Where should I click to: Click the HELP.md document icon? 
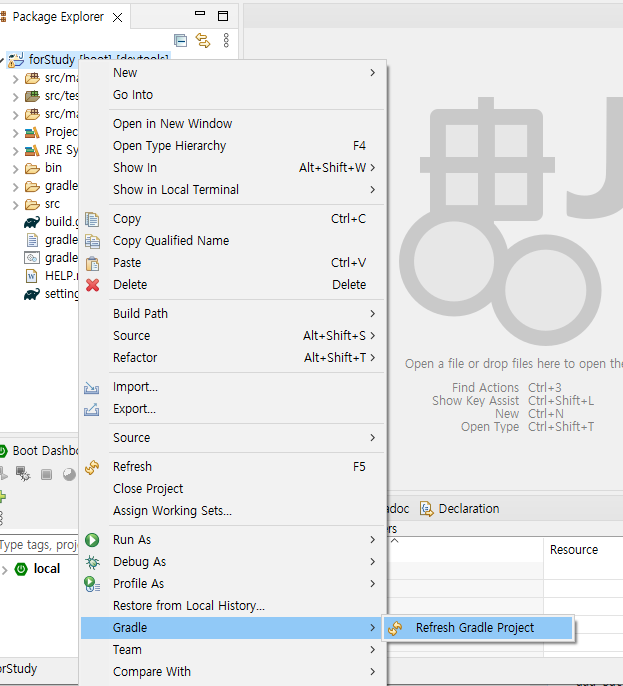coord(32,276)
